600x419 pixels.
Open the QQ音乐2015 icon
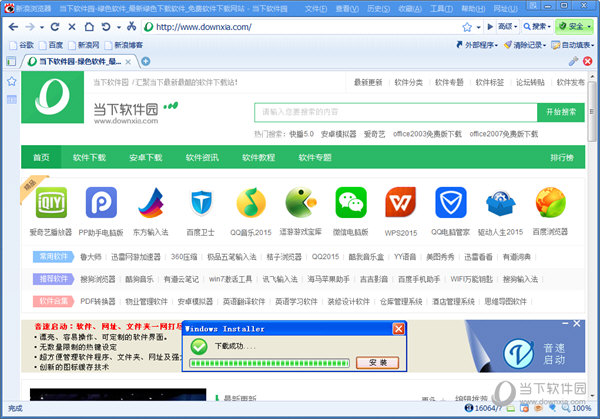pyautogui.click(x=251, y=202)
